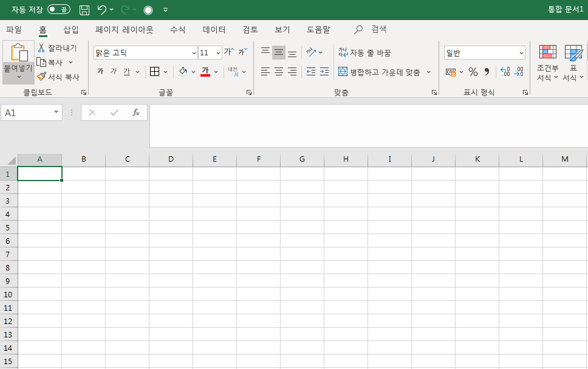Open the Font Color palette arrow
Image resolution: width=588 pixels, height=369 pixels.
[216, 72]
